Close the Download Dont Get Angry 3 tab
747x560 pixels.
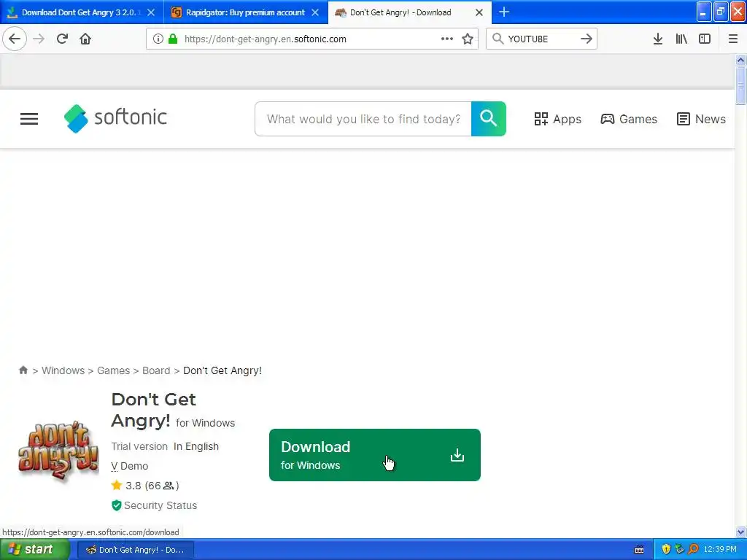point(150,12)
